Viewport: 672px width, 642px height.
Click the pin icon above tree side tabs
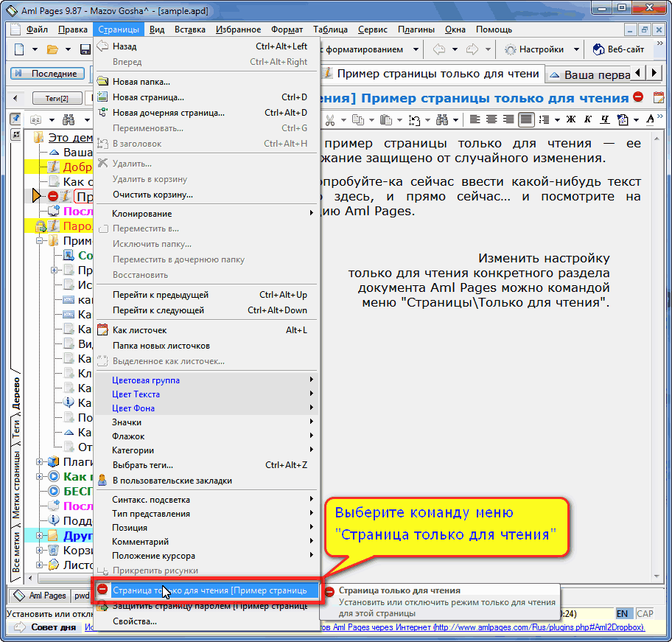point(16,119)
